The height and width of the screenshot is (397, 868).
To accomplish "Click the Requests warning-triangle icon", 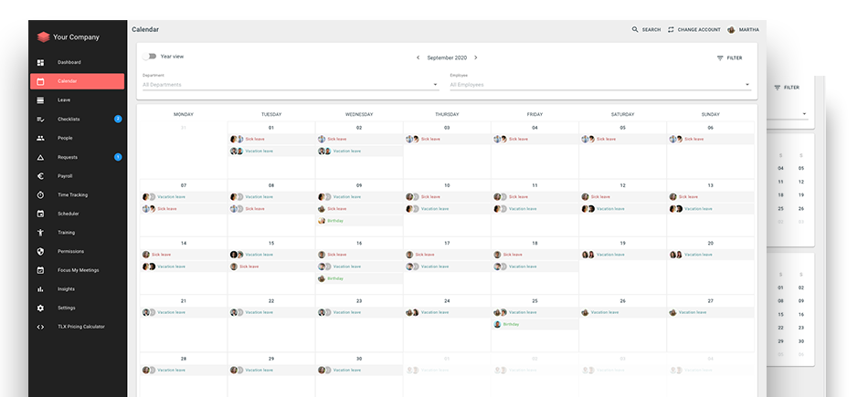I will [40, 157].
